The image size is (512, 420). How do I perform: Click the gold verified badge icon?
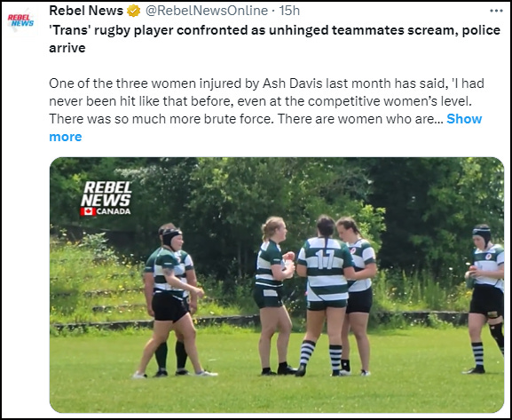(134, 12)
